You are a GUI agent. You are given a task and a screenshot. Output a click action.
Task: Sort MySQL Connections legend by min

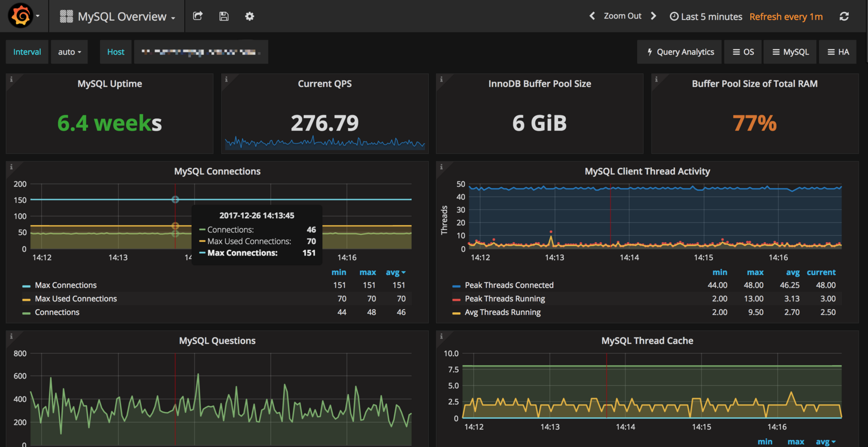tap(339, 273)
